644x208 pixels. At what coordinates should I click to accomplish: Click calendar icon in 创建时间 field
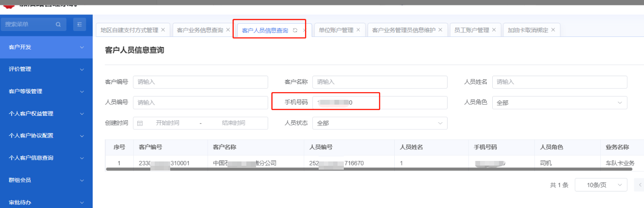tap(140, 123)
